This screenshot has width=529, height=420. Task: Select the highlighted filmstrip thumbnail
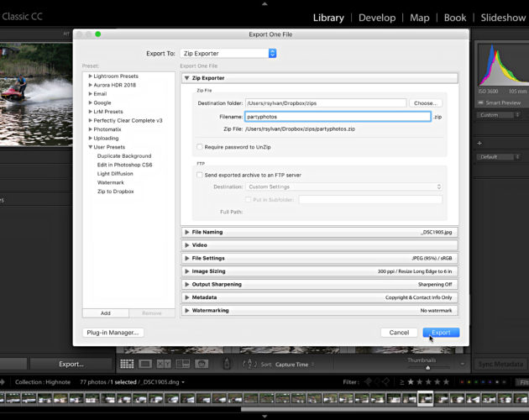point(425,398)
